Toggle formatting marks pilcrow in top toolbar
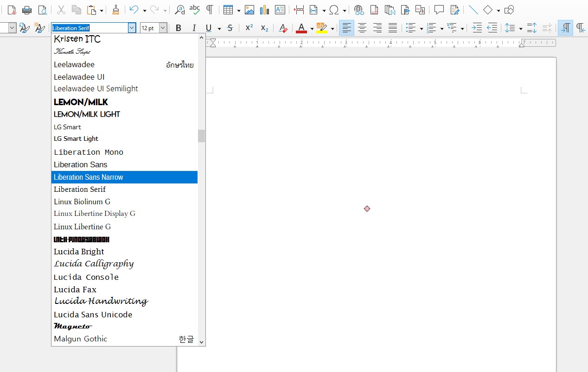Image resolution: width=588 pixels, height=372 pixels. pyautogui.click(x=210, y=10)
